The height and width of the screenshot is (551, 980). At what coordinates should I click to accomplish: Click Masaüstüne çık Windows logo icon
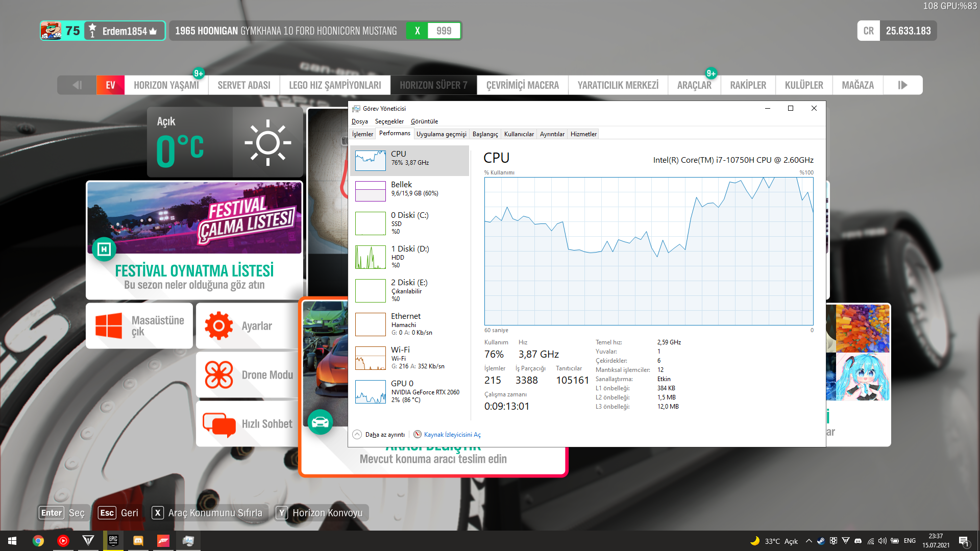point(109,325)
